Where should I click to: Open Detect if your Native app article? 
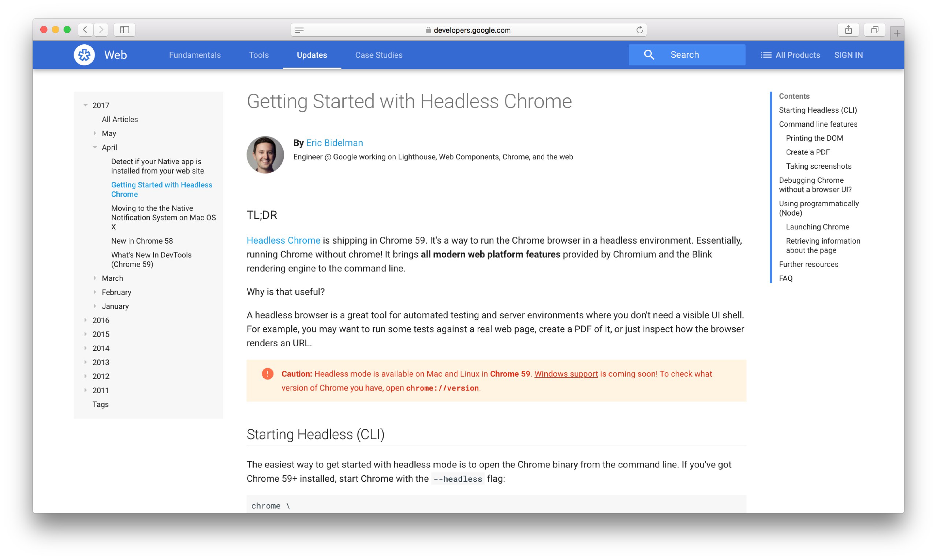point(157,166)
